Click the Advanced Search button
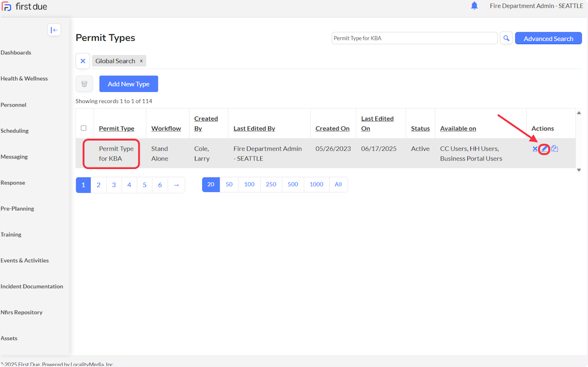Screen dimensions: 588x367 tap(548, 38)
